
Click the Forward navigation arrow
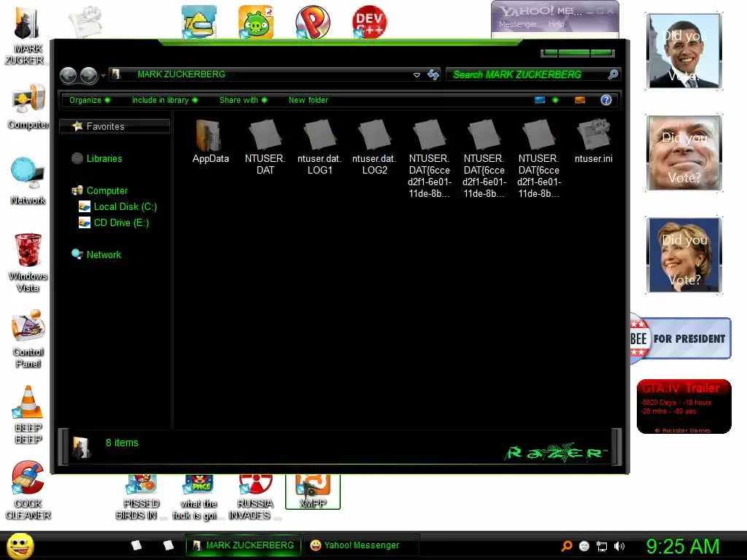[x=88, y=75]
